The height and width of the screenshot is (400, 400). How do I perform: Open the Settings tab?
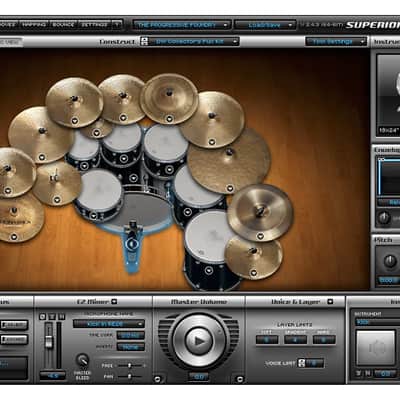click(95, 25)
